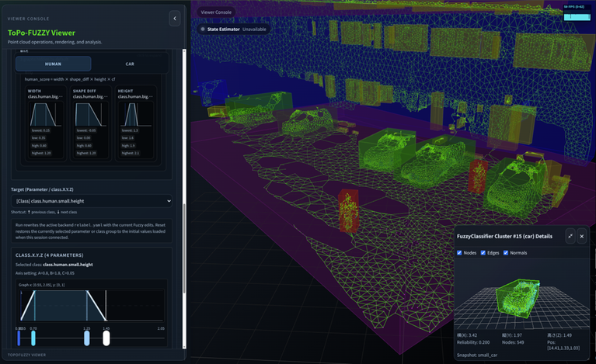596x364 pixels.
Task: Click the CLASS.X.Y.Z (4 PARAMETERS) heading
Action: pos(50,255)
